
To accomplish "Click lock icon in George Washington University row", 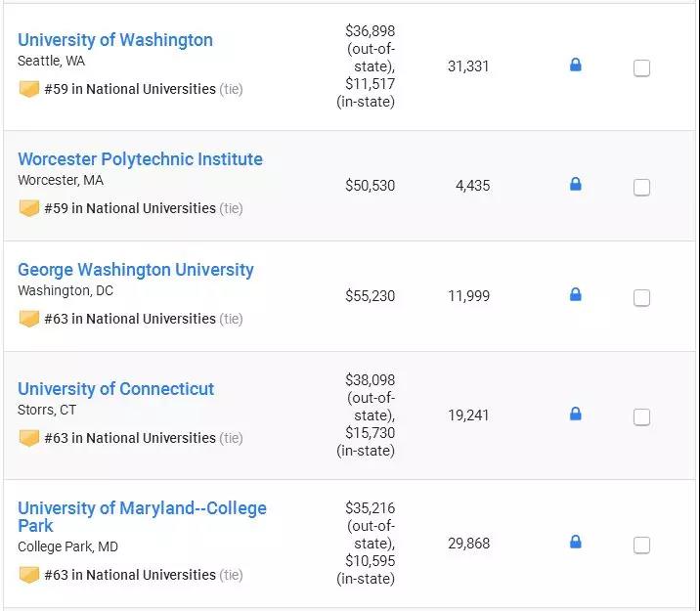I will pos(575,295).
